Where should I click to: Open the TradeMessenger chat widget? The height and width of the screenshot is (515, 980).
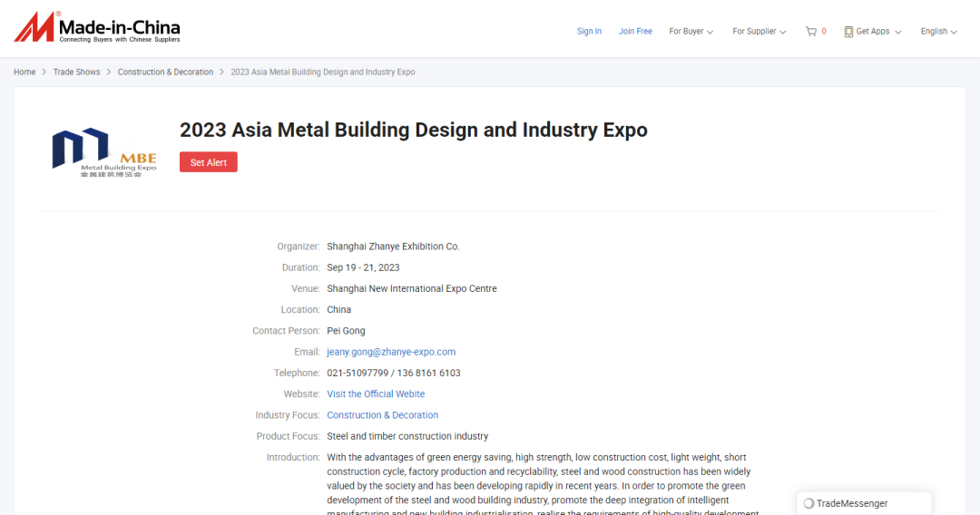[x=864, y=503]
